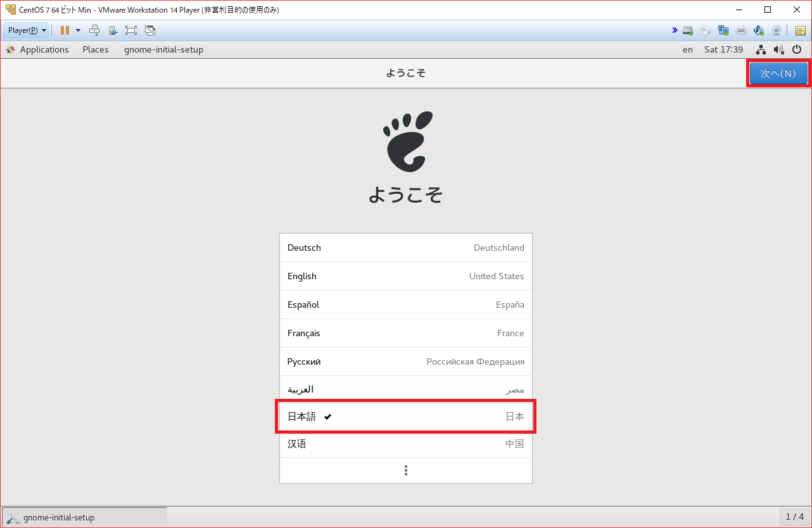Close the VMware Player window
This screenshot has width=812, height=528.
[x=797, y=9]
